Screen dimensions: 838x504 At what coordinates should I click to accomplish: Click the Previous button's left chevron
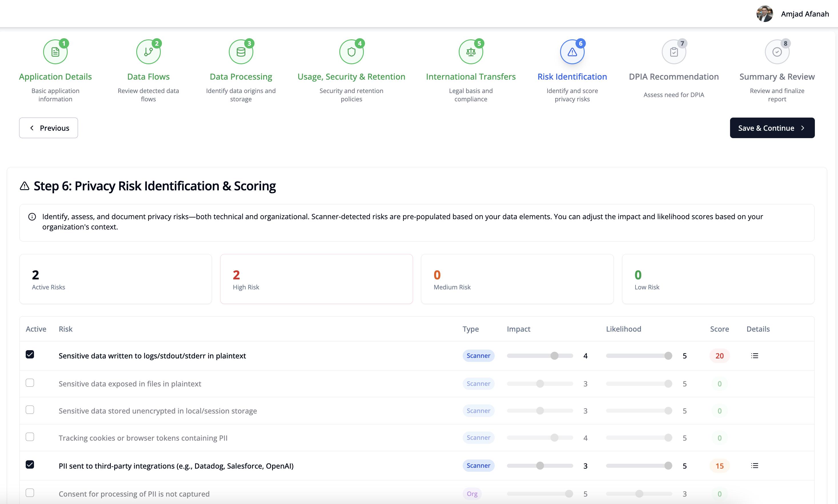(x=32, y=128)
